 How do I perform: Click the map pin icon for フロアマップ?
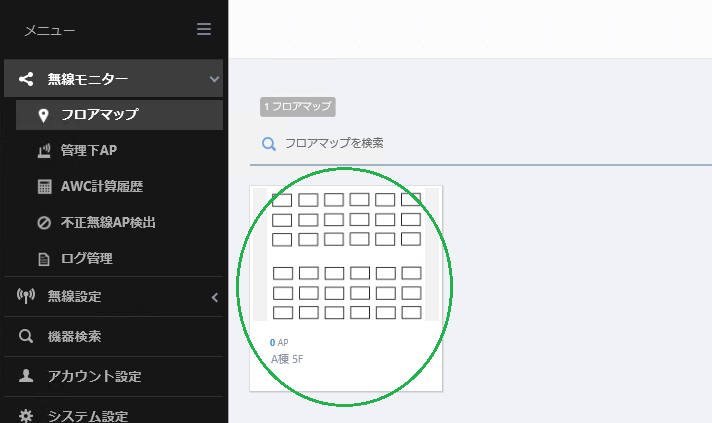click(x=43, y=115)
